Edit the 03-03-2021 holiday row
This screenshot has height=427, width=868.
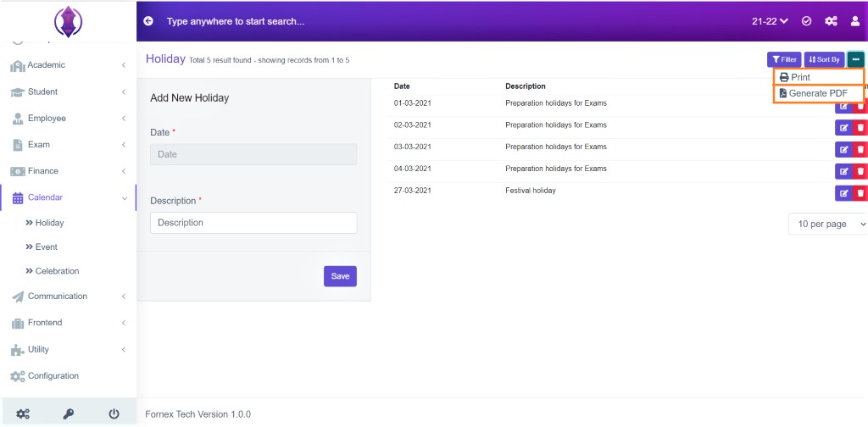(843, 149)
